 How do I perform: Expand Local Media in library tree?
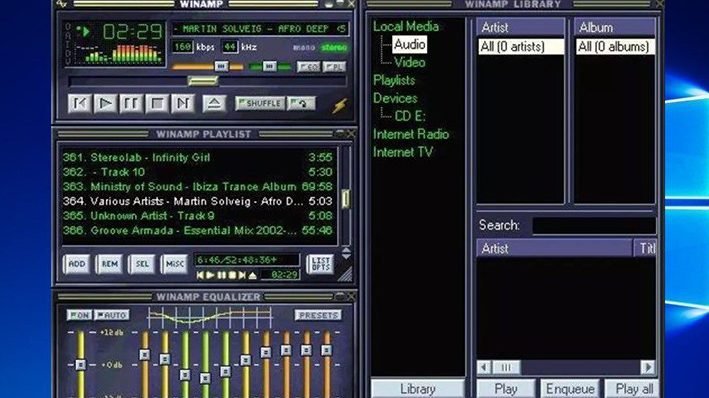(406, 26)
